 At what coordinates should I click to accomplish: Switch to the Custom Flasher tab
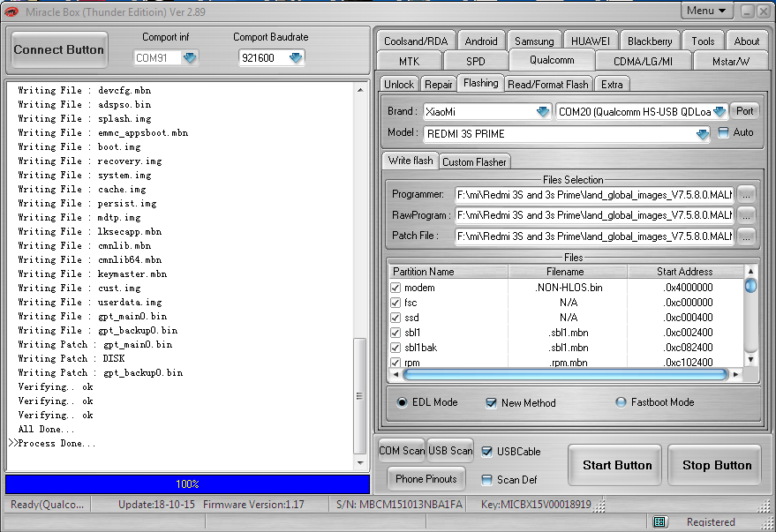pos(474,161)
